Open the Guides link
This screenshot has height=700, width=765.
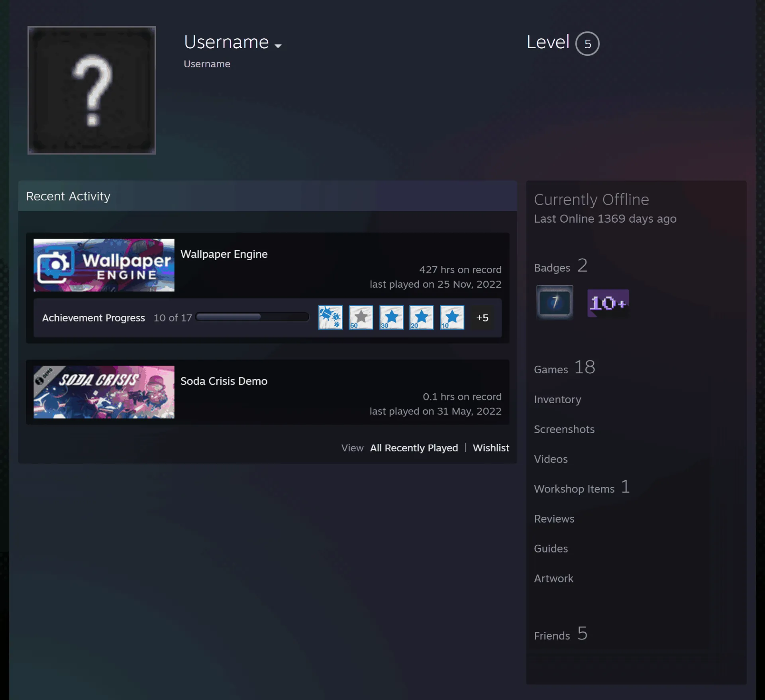(x=551, y=549)
